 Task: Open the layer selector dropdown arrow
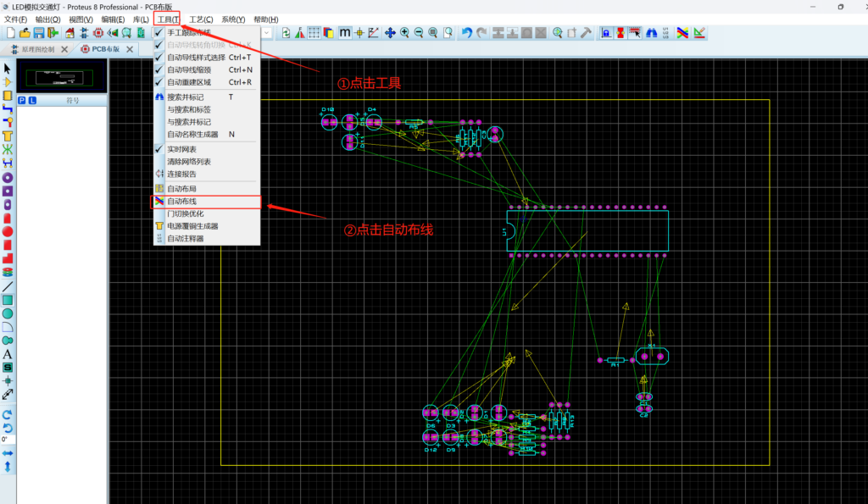266,33
